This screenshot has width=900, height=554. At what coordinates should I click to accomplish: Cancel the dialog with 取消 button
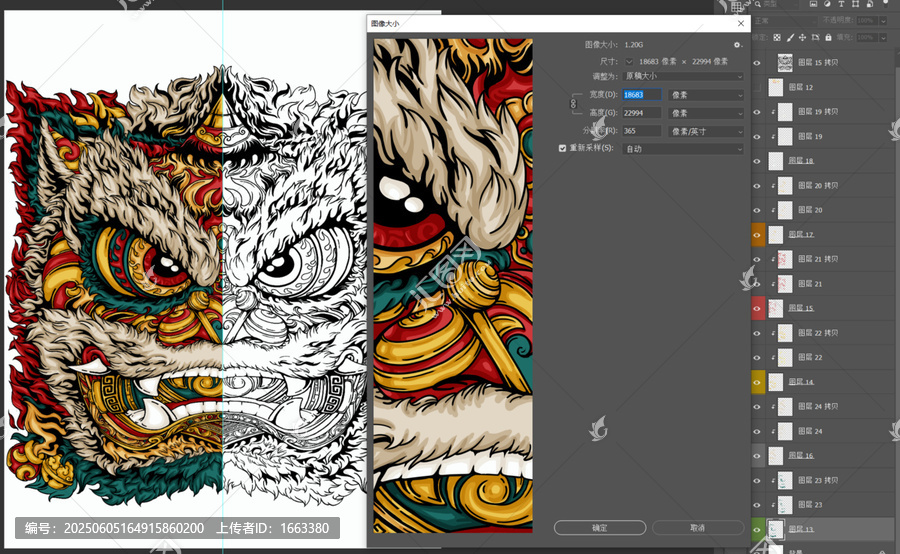tap(697, 528)
